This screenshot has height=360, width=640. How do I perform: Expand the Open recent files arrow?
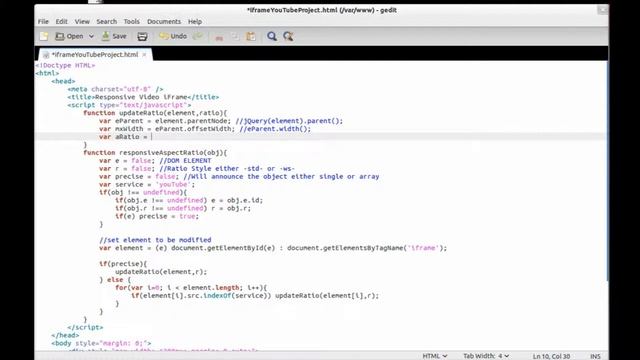point(91,36)
